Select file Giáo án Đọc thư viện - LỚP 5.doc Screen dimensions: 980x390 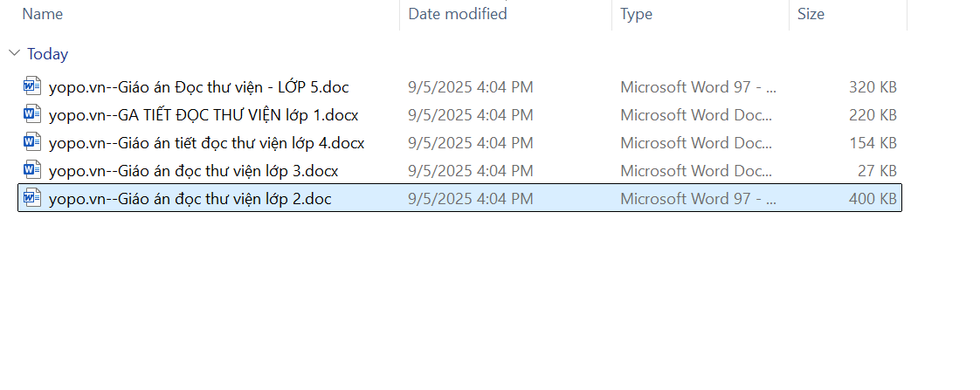(x=199, y=86)
